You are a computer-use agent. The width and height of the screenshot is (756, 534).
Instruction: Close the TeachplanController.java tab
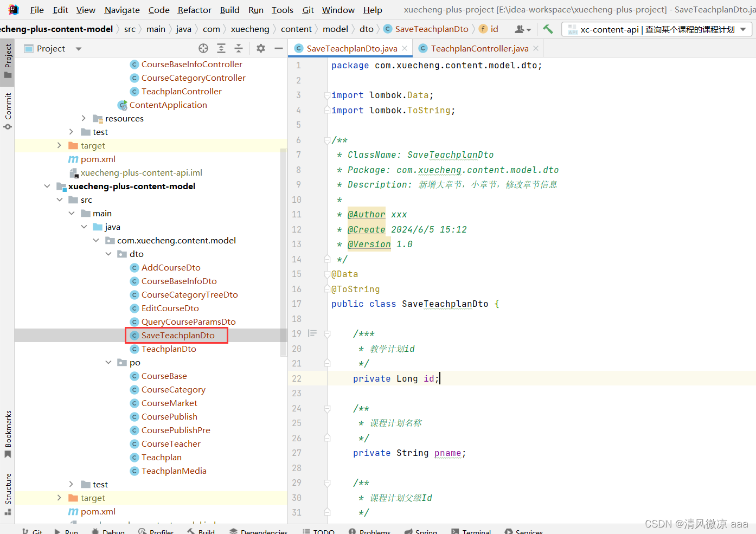tap(536, 48)
